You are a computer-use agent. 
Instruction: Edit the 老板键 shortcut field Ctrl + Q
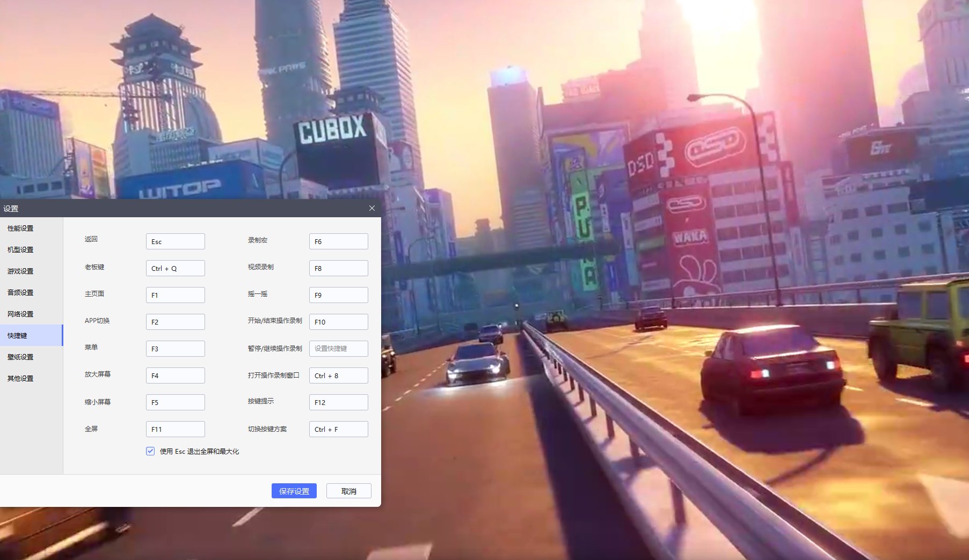[x=176, y=268]
